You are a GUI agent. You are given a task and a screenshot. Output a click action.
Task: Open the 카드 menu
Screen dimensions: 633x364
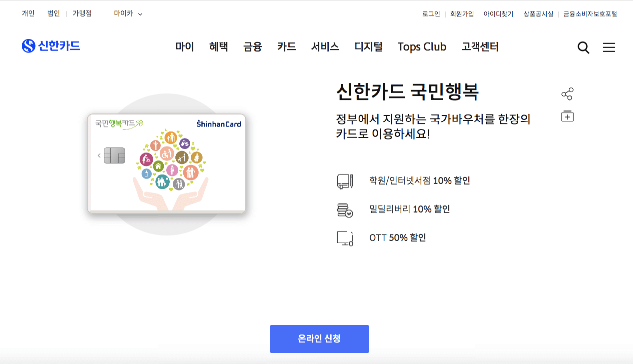click(x=286, y=47)
